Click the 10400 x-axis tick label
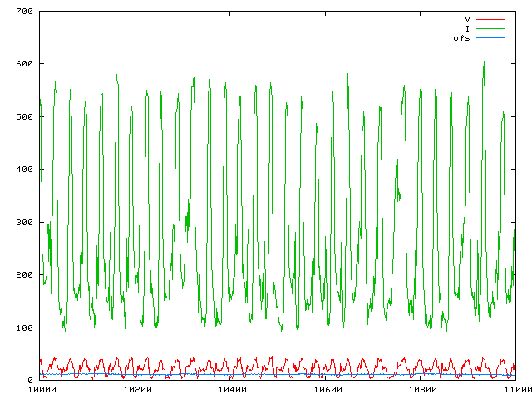 (x=231, y=389)
